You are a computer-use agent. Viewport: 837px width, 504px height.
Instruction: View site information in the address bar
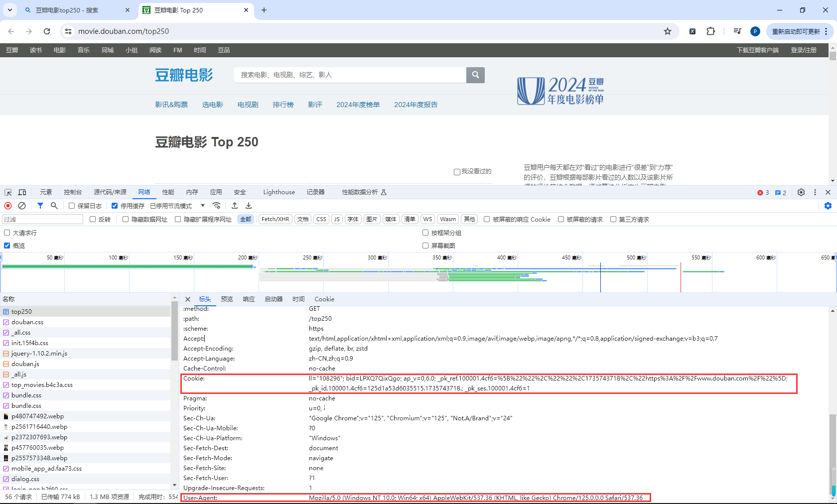[x=68, y=31]
